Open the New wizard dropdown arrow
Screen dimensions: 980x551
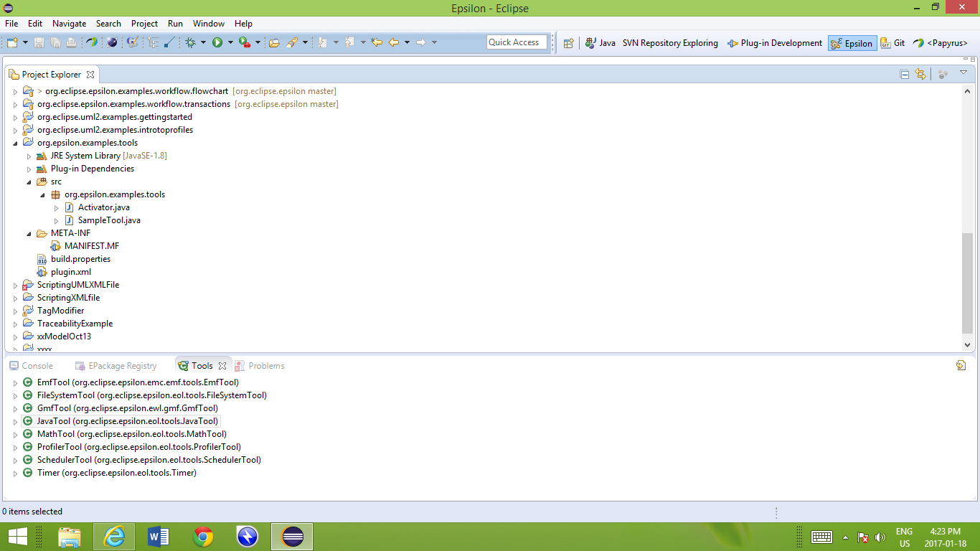(26, 43)
